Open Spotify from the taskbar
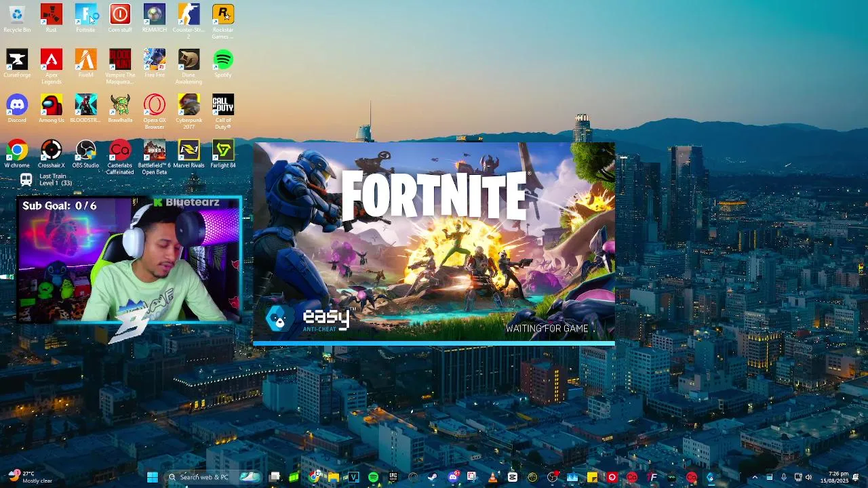 (x=373, y=477)
